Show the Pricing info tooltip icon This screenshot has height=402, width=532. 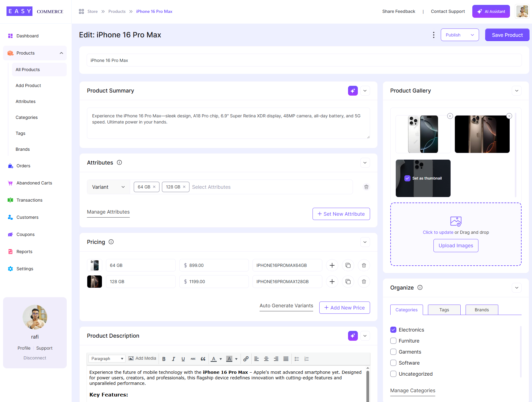tap(111, 242)
